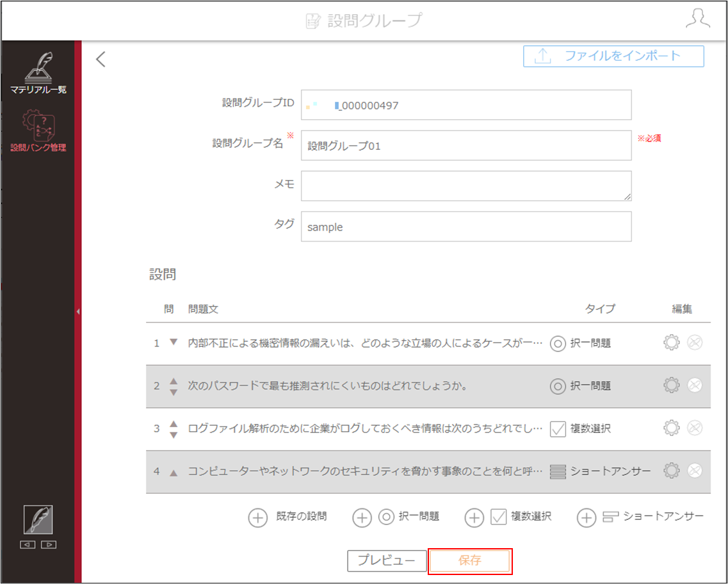Edit question 2 with its gear icon
Screen dimensions: 728x584
click(672, 385)
